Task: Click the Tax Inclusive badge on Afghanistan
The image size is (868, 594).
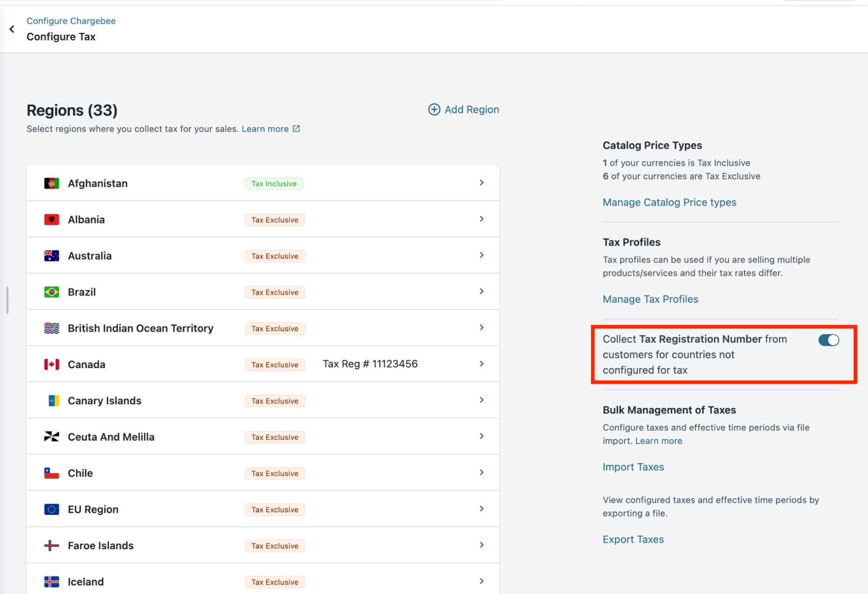Action: tap(274, 184)
